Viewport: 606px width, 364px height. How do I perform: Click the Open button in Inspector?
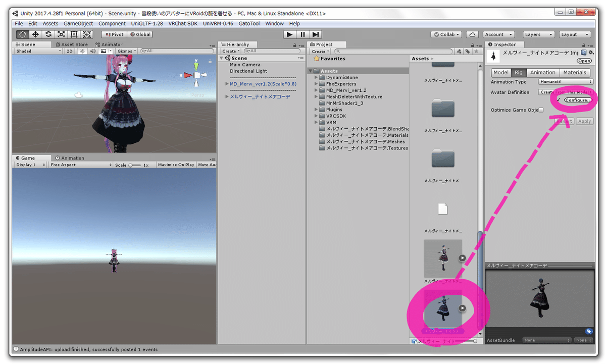(584, 61)
